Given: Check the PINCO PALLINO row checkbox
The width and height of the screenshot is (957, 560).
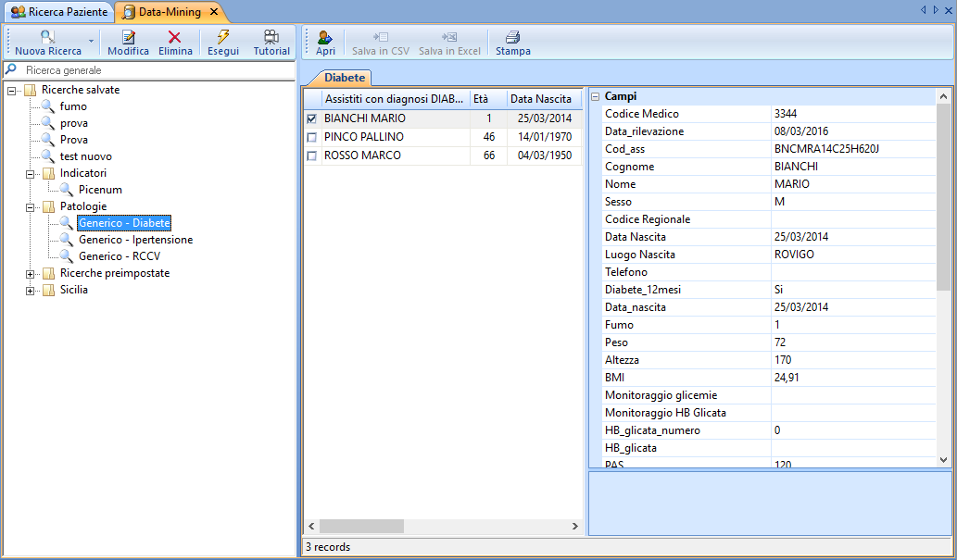Looking at the screenshot, I should [x=312, y=137].
